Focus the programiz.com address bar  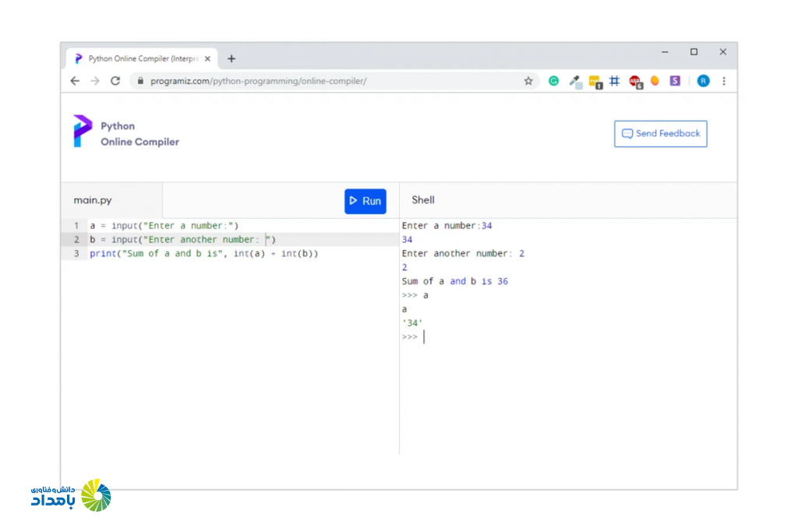336,81
